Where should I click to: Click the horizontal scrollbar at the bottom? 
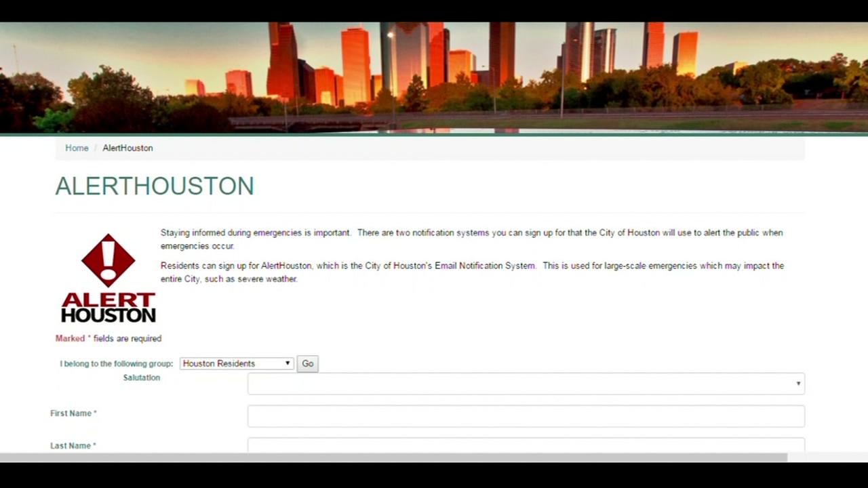pos(393,457)
